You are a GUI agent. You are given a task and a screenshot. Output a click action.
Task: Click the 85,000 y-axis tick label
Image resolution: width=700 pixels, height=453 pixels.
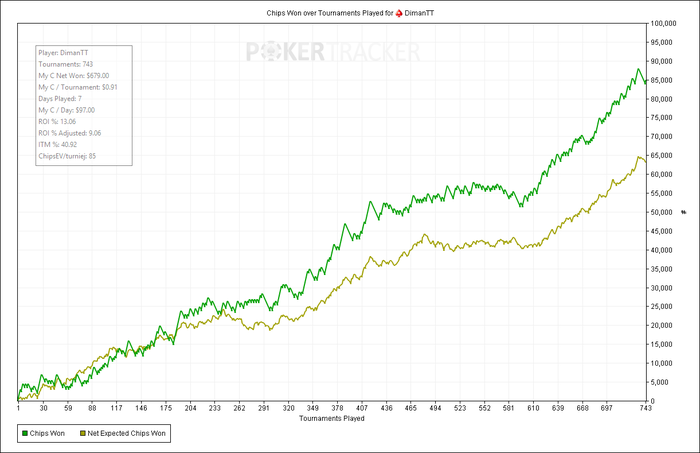tap(662, 80)
